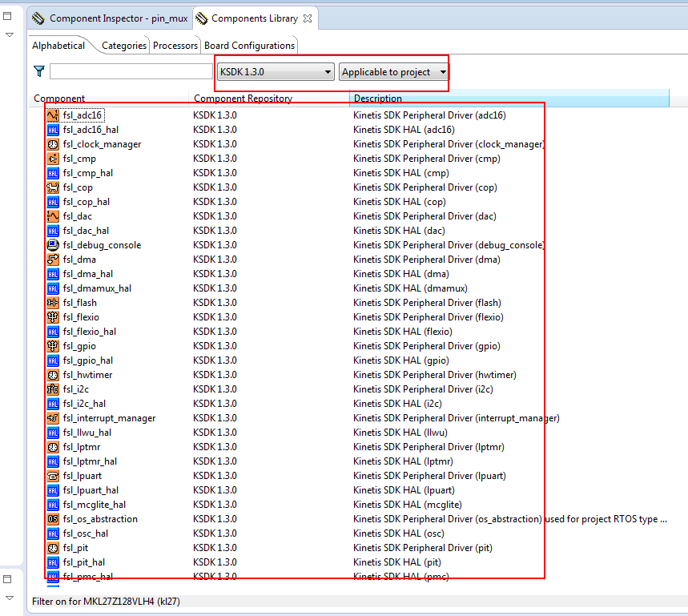Click the fsl_hwtimer clock icon
This screenshot has width=688, height=616.
click(53, 375)
